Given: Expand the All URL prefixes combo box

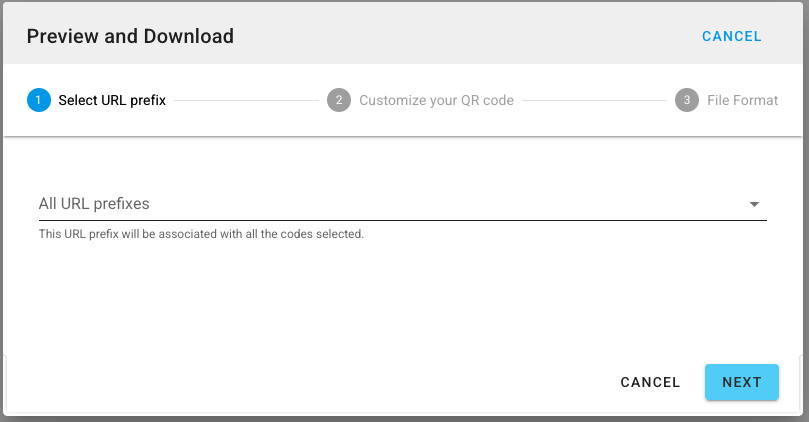Looking at the screenshot, I should tap(403, 204).
